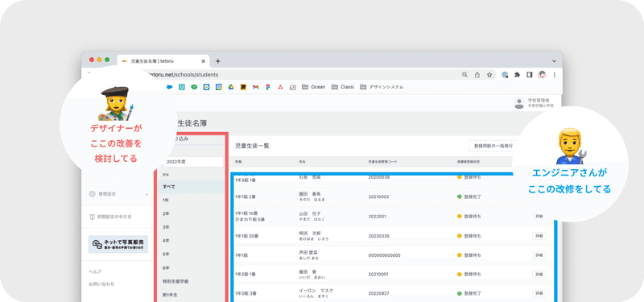This screenshot has height=302, width=644.
Task: Click the 学校管理者 account label
Action: [x=538, y=100]
